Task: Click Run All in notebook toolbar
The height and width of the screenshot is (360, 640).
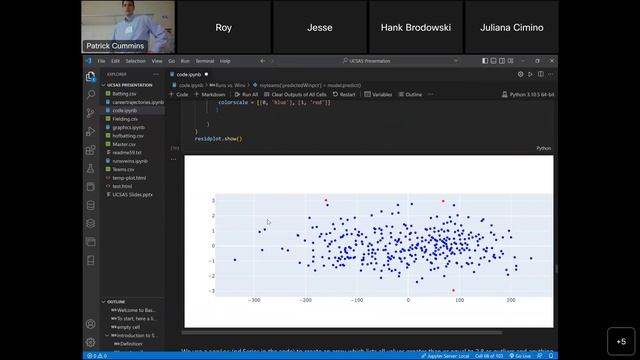Action: (x=247, y=94)
